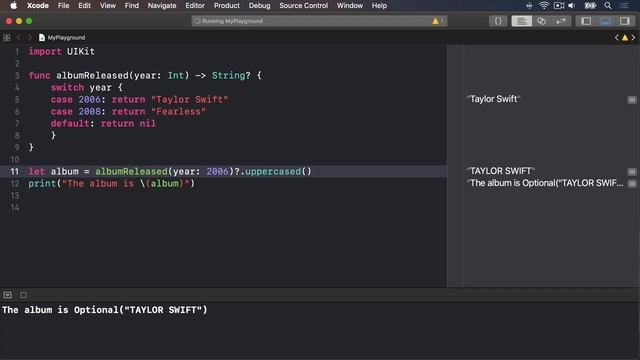Open the View menu
Viewport: 640px width, 360px height.
pyautogui.click(x=108, y=5)
